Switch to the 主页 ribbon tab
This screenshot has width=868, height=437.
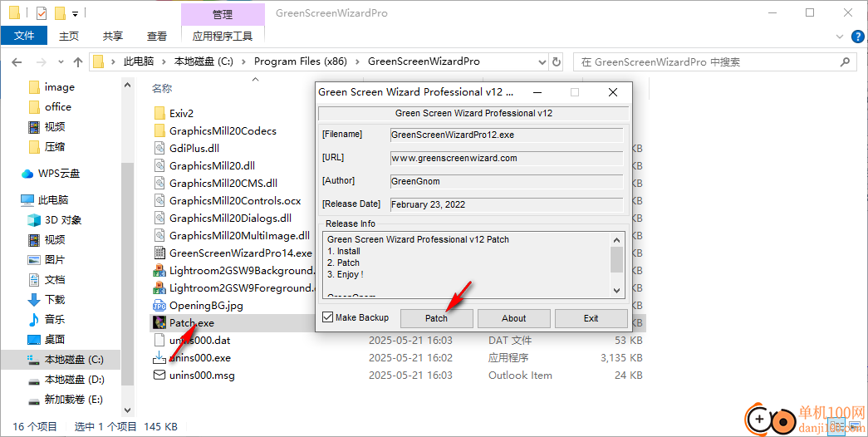click(x=69, y=36)
